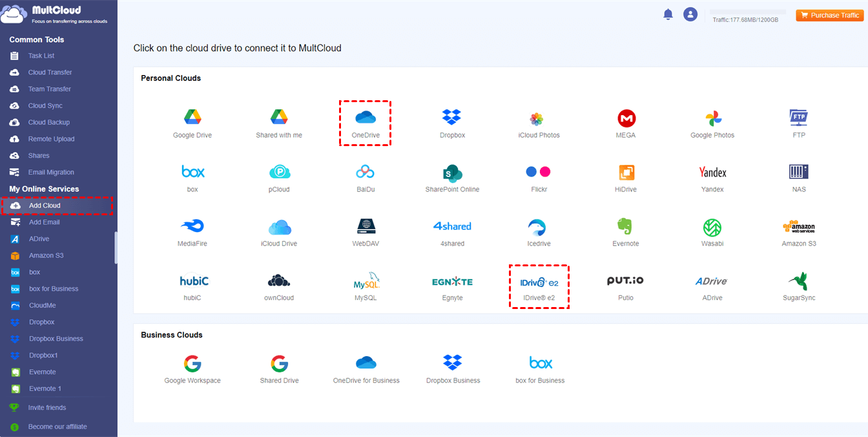Choose Wasabi storage

712,232
